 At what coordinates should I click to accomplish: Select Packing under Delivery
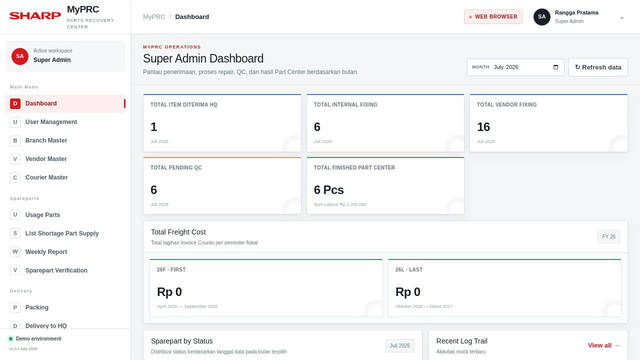[66, 307]
